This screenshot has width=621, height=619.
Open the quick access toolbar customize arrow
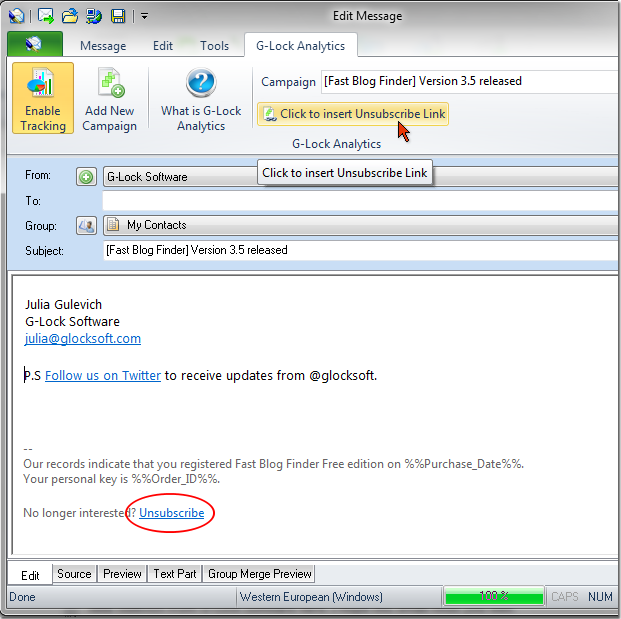coord(145,16)
